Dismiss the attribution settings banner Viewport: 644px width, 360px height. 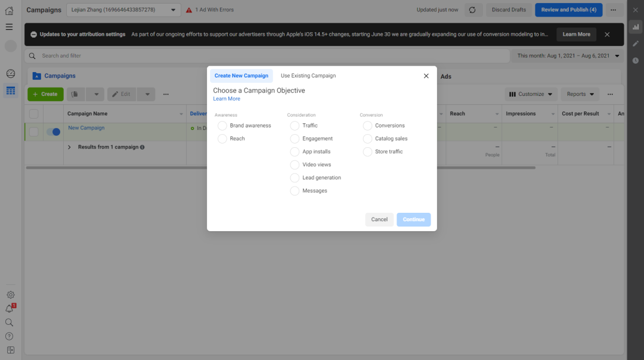click(607, 35)
